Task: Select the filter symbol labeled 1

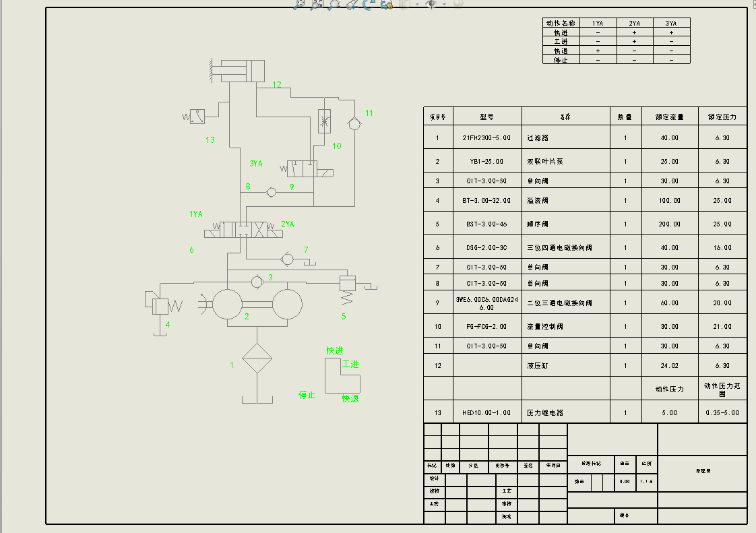Action: coord(257,358)
